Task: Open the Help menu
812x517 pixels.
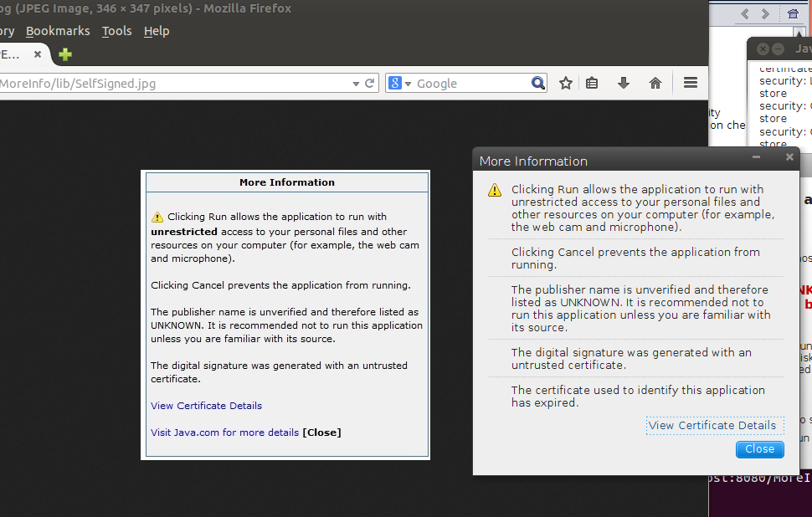Action: 157,31
